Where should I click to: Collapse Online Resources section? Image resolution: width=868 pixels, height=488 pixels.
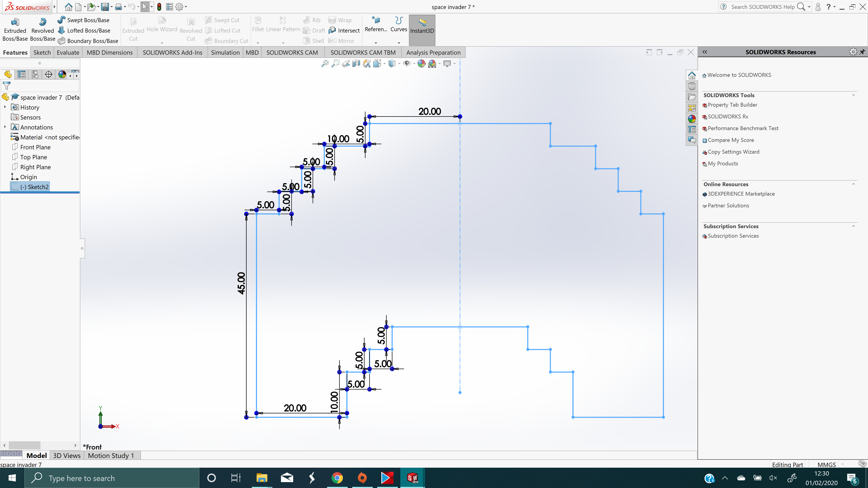(x=854, y=184)
